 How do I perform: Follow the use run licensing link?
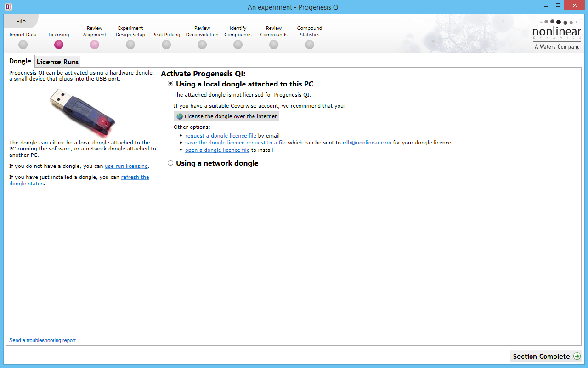pyautogui.click(x=126, y=166)
